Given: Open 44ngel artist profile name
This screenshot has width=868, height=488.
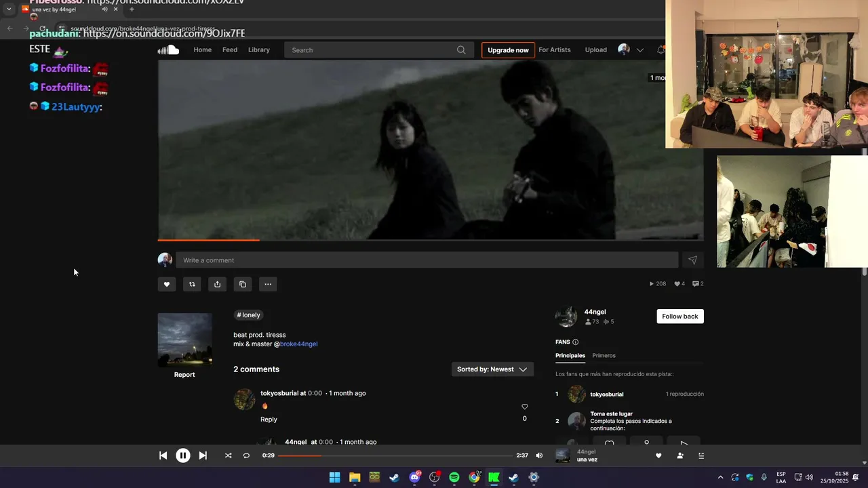Looking at the screenshot, I should pos(595,312).
